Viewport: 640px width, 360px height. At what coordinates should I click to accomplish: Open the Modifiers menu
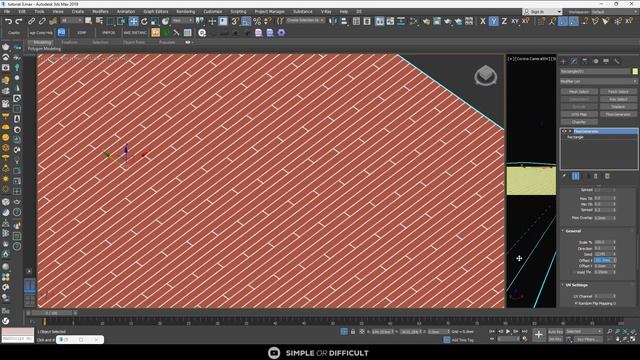point(100,12)
